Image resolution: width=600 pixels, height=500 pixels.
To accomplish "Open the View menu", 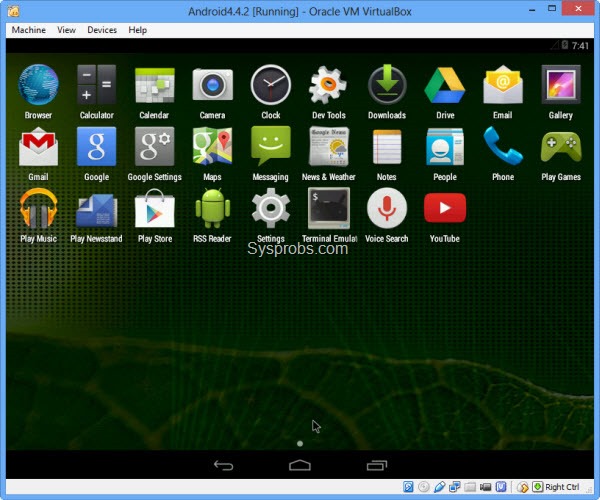I will [x=66, y=30].
